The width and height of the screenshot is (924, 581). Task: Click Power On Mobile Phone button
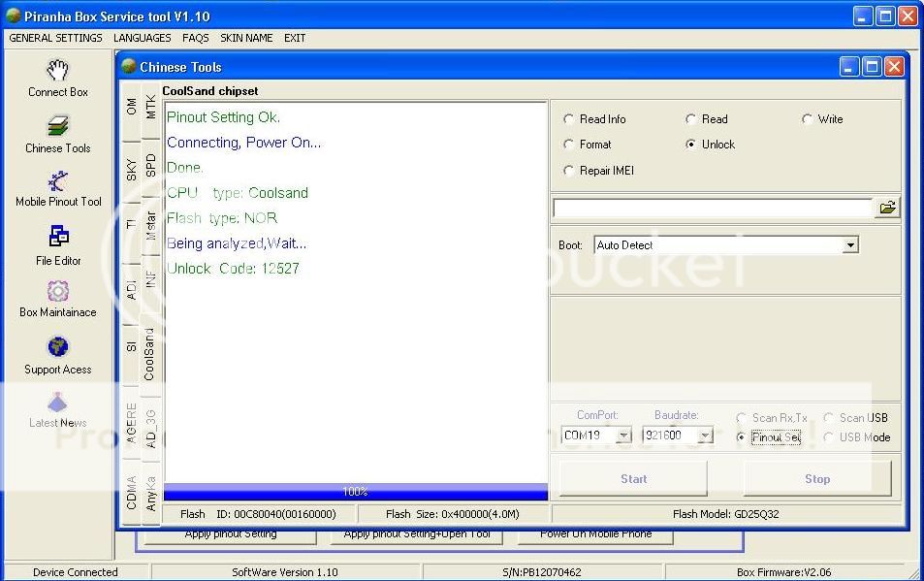pyautogui.click(x=595, y=535)
